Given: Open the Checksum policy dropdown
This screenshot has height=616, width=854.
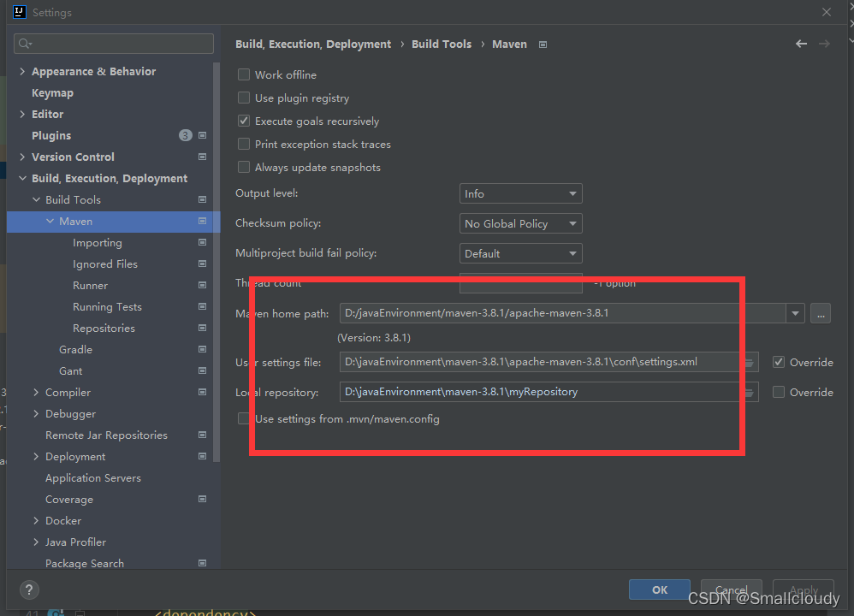Looking at the screenshot, I should (x=520, y=224).
